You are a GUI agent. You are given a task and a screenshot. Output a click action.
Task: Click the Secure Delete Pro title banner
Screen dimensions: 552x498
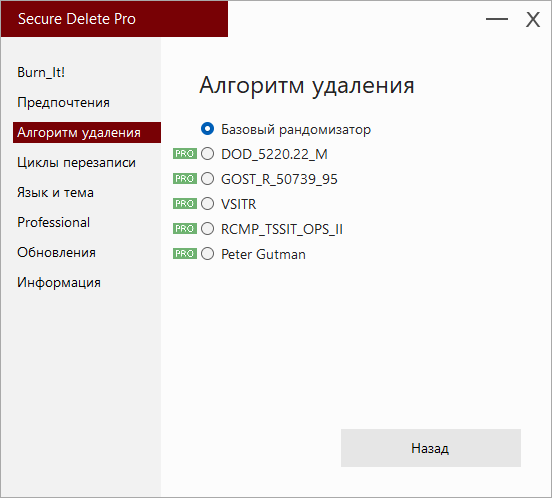(114, 19)
